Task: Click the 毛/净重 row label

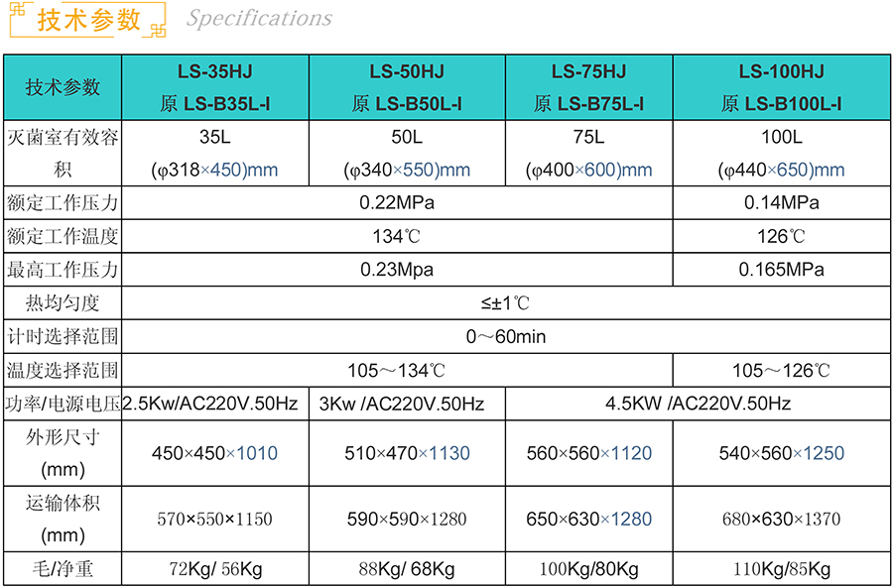Action: tap(63, 569)
